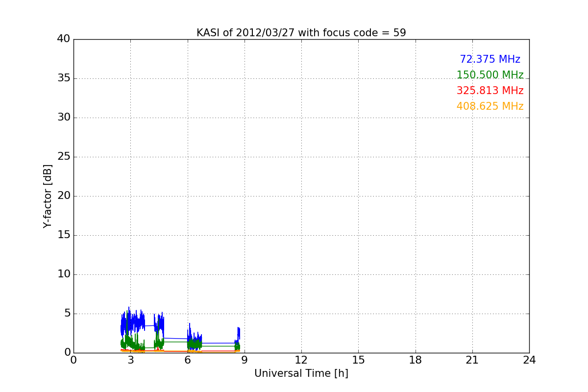Click the y-axis tick label '5'
Image resolution: width=588 pixels, height=392 pixels.
click(x=67, y=314)
